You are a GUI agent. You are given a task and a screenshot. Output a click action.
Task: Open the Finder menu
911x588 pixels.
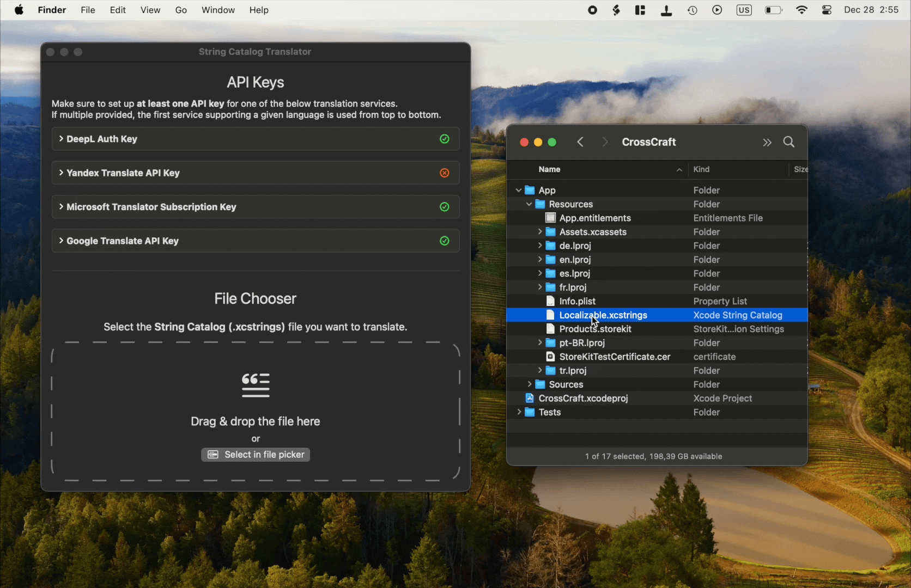tap(52, 10)
